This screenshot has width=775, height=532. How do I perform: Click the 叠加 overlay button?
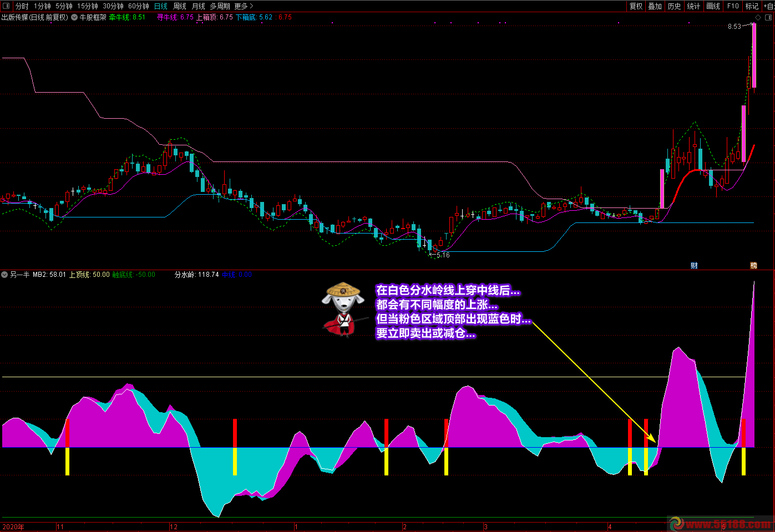point(655,6)
